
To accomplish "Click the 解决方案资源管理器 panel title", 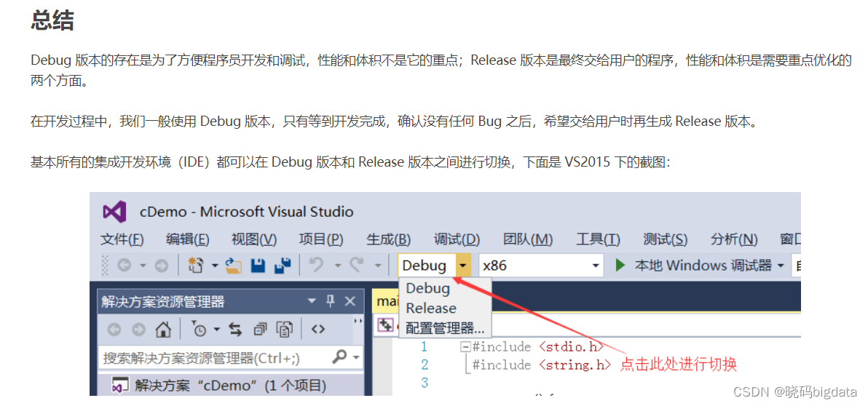I will click(163, 301).
